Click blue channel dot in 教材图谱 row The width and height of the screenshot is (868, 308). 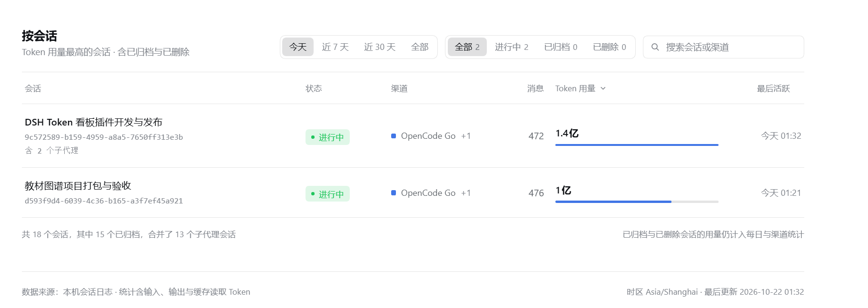click(394, 193)
